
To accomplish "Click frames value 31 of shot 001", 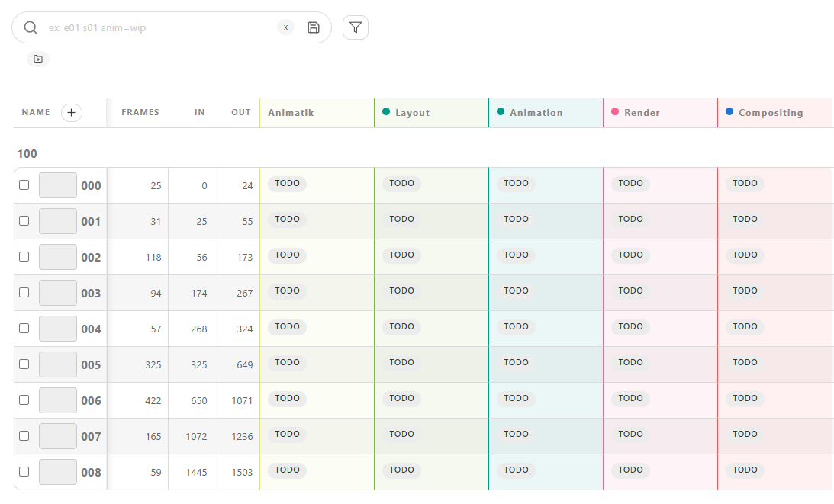I will click(156, 222).
